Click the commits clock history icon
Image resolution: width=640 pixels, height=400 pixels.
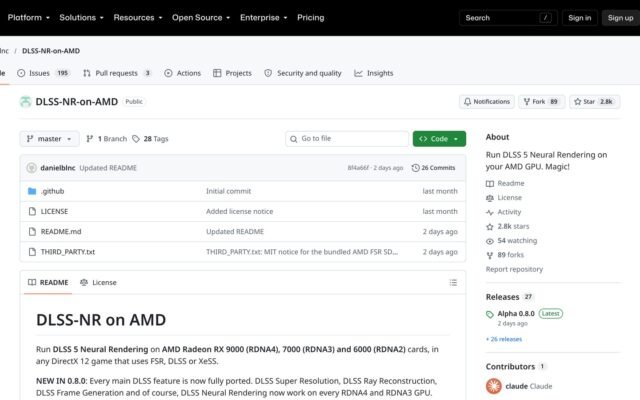point(416,168)
